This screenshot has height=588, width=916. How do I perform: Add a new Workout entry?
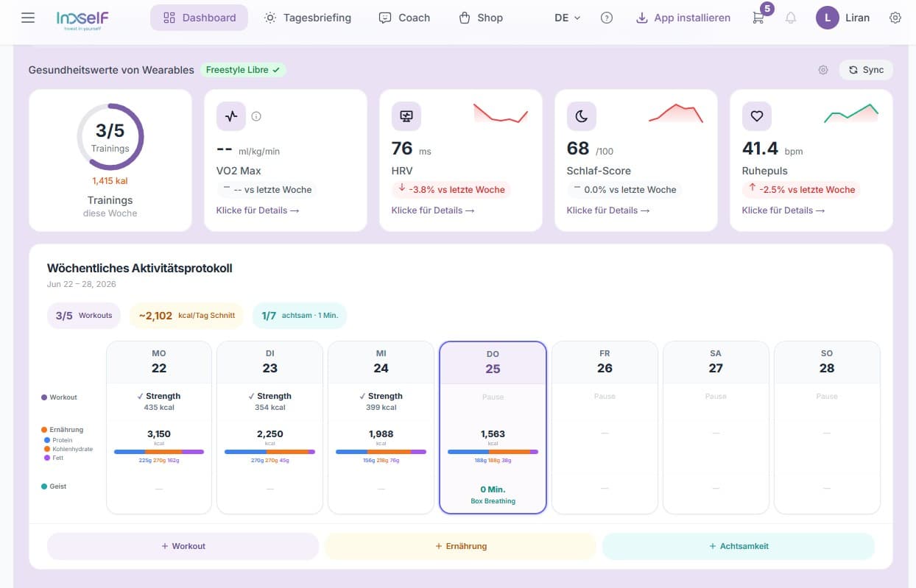[x=183, y=546]
